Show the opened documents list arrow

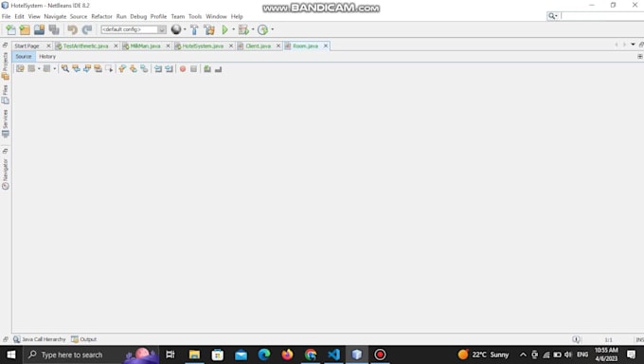click(x=633, y=45)
